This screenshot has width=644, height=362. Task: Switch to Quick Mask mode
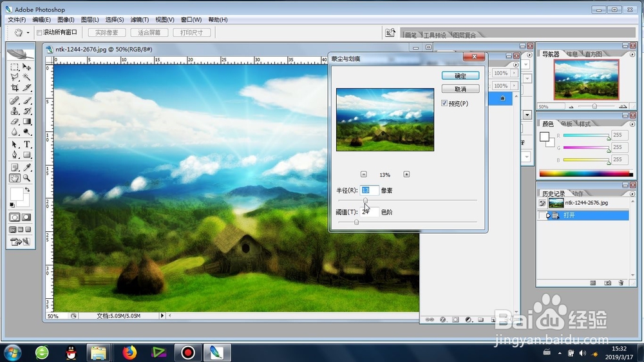(26, 217)
